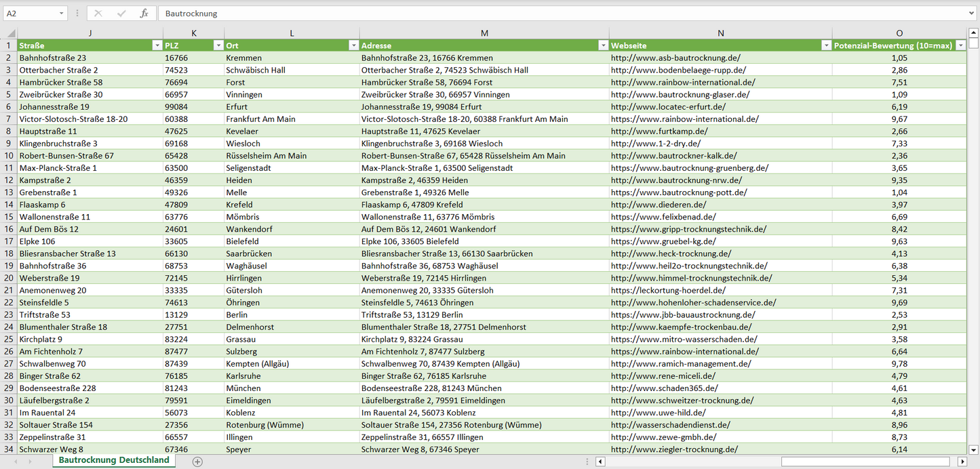Click the Select All corner triangle
Viewport: 980px width, 469px height.
tap(9, 33)
